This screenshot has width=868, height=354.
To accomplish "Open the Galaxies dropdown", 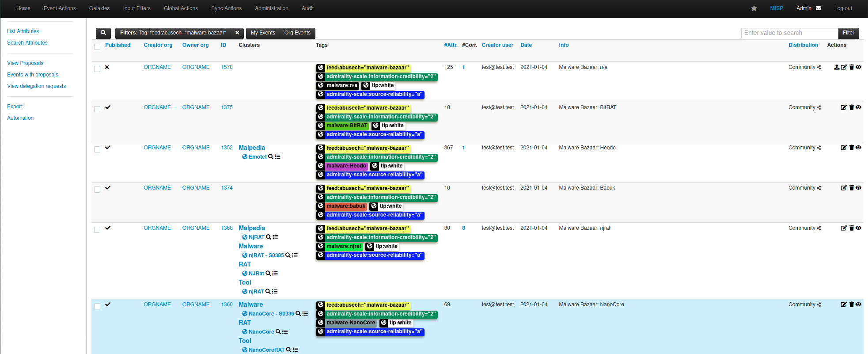I will [99, 8].
